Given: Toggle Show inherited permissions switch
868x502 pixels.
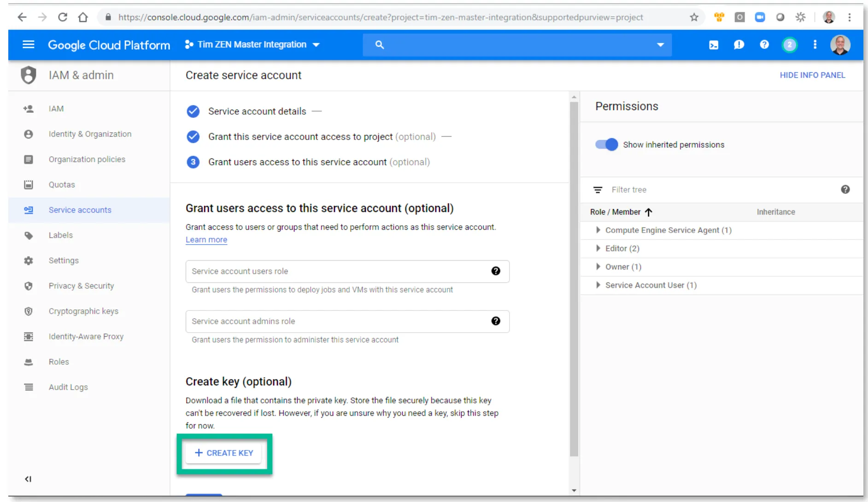Looking at the screenshot, I should coord(607,145).
